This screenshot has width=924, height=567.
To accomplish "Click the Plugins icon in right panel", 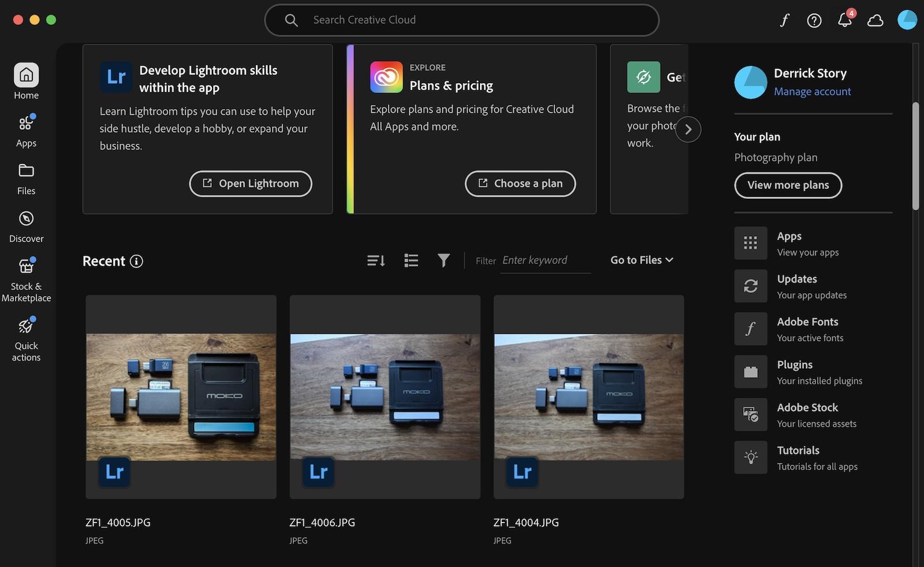I will pyautogui.click(x=751, y=371).
